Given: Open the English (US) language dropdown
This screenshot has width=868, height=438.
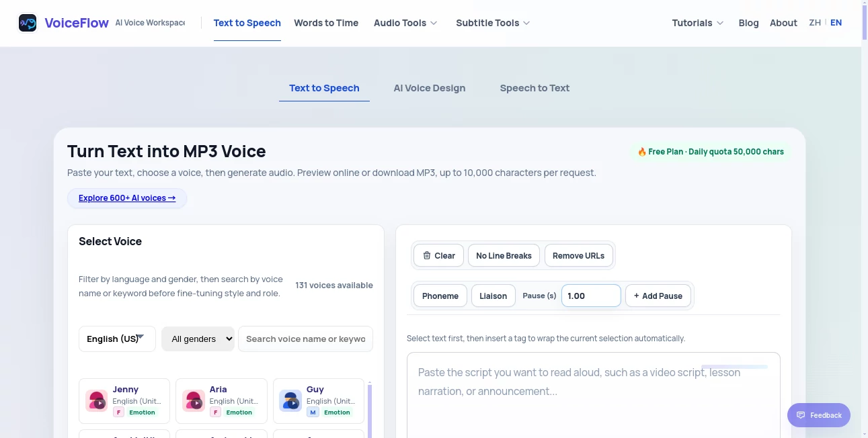Looking at the screenshot, I should tap(117, 339).
